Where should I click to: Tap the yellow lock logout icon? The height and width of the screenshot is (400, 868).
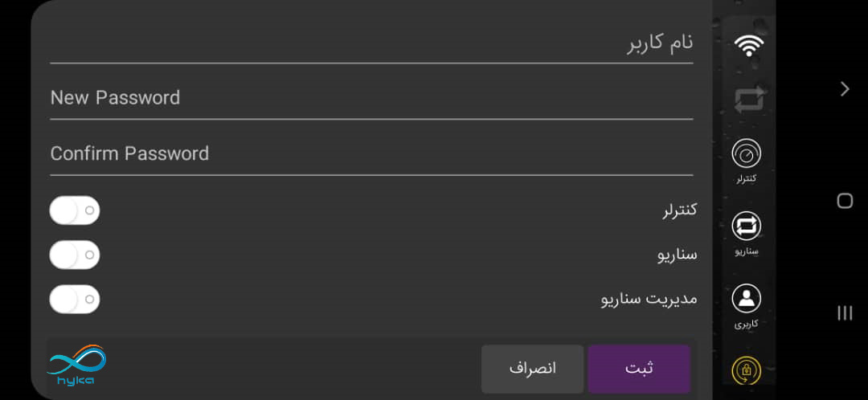(747, 371)
